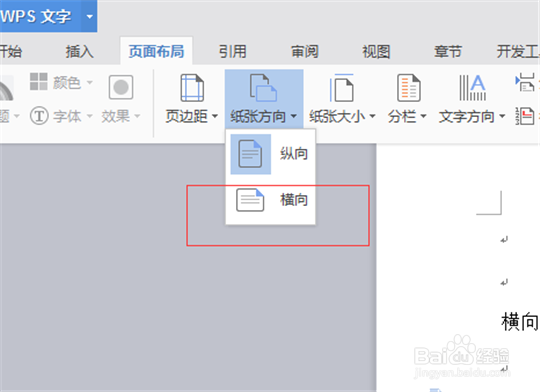540x392 pixels.
Task: Expand the WPS 文字 dropdown arrow
Action: coord(90,16)
